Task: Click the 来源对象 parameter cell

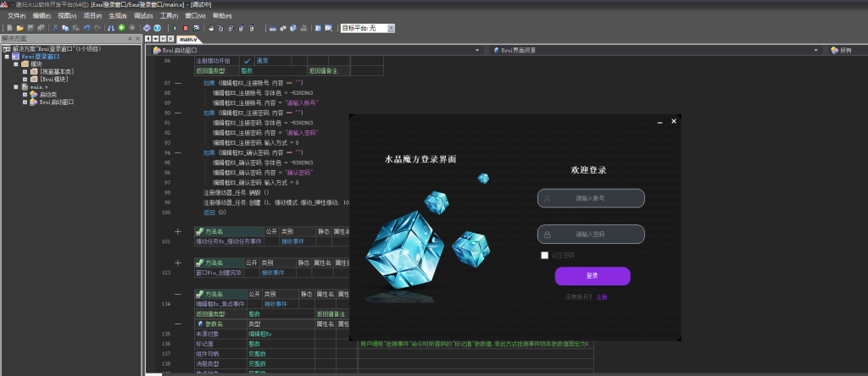Action: coord(220,334)
